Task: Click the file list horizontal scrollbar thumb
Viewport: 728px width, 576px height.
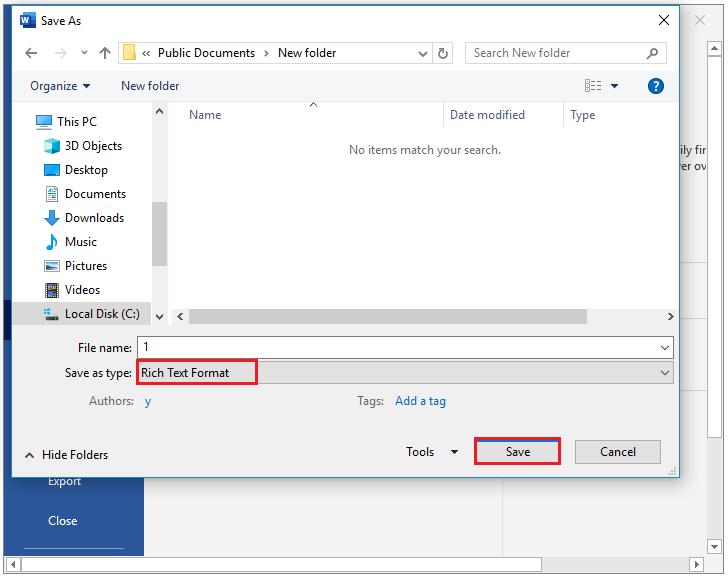Action: point(388,317)
